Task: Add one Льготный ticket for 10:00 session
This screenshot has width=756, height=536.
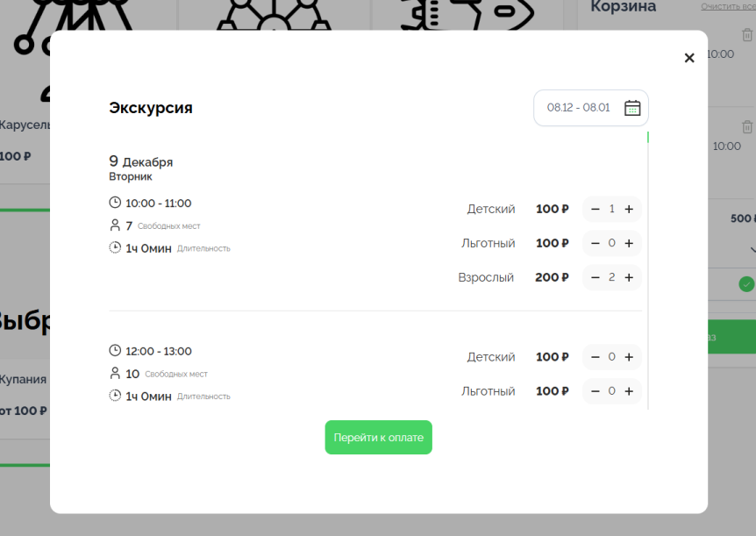Action: [x=629, y=244]
